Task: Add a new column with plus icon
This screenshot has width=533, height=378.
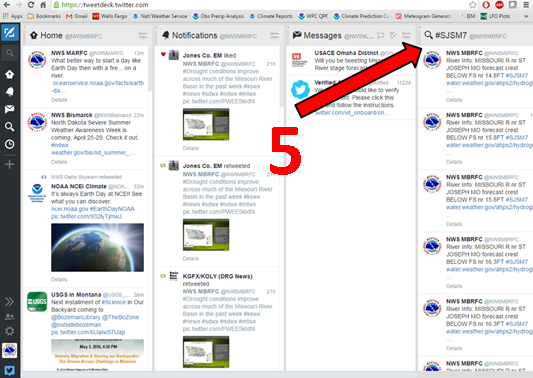Action: point(10,164)
